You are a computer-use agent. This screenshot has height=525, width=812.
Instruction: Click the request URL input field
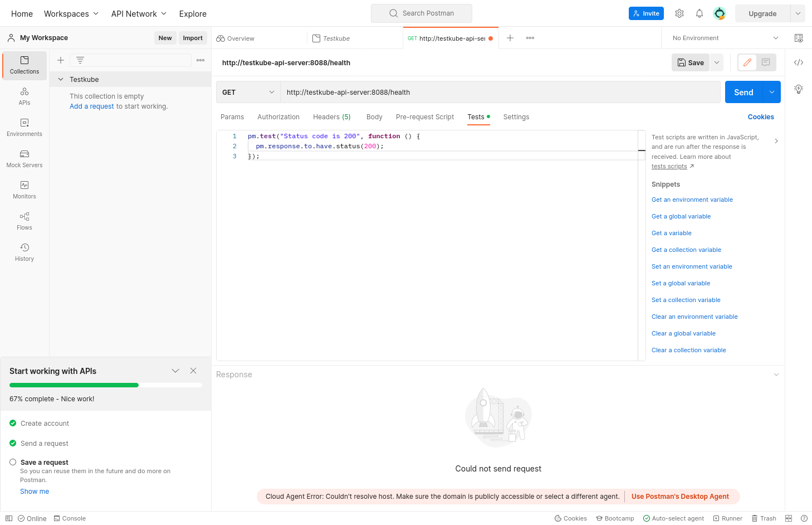500,93
